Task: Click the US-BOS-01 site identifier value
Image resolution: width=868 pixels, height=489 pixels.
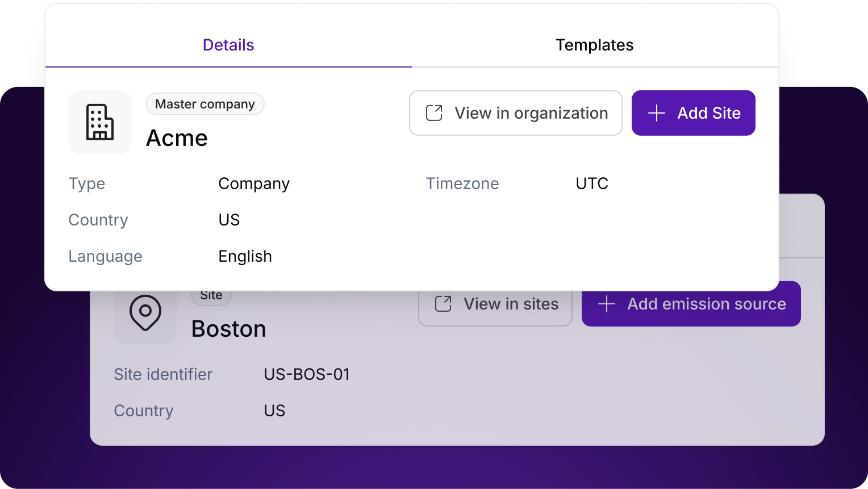Action: (x=307, y=374)
